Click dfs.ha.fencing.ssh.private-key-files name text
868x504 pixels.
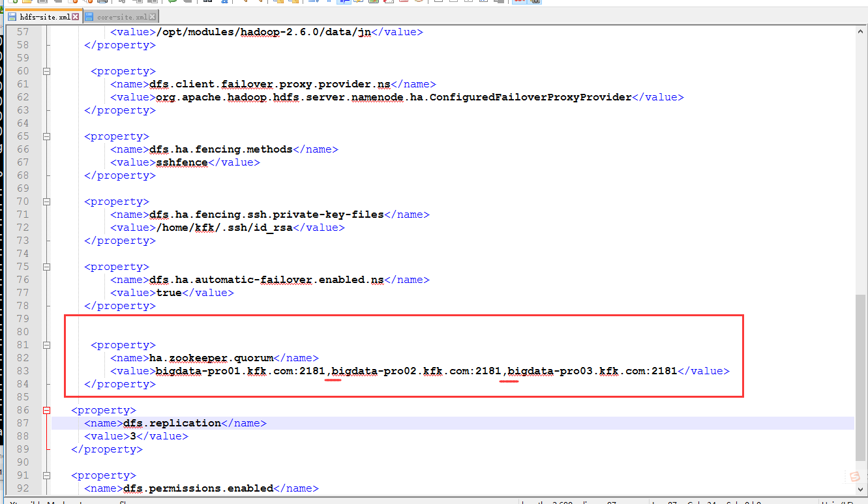click(267, 215)
